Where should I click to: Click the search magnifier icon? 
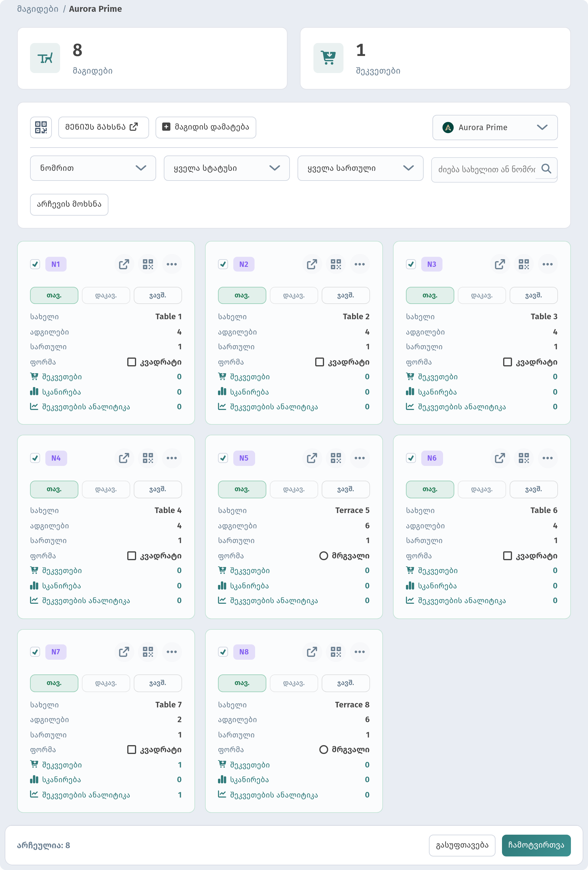pyautogui.click(x=546, y=168)
